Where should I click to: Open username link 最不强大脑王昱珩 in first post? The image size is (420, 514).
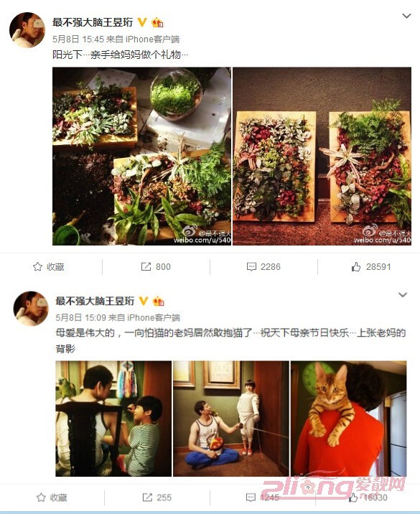pyautogui.click(x=93, y=22)
